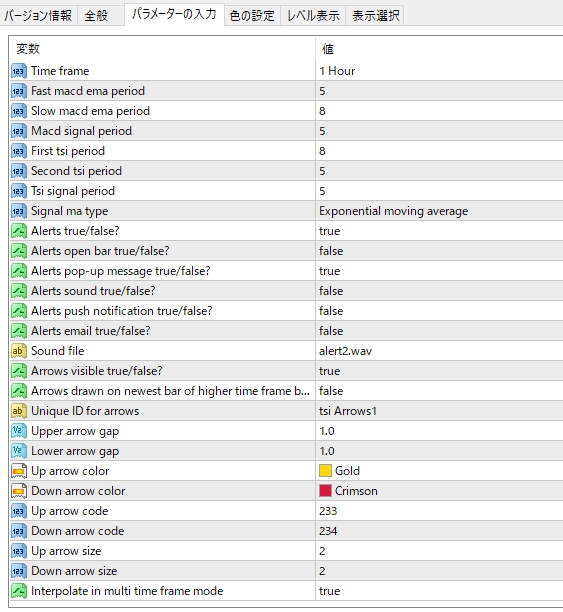The width and height of the screenshot is (563, 612).
Task: Click the Crimson color swatch
Action: pyautogui.click(x=325, y=491)
